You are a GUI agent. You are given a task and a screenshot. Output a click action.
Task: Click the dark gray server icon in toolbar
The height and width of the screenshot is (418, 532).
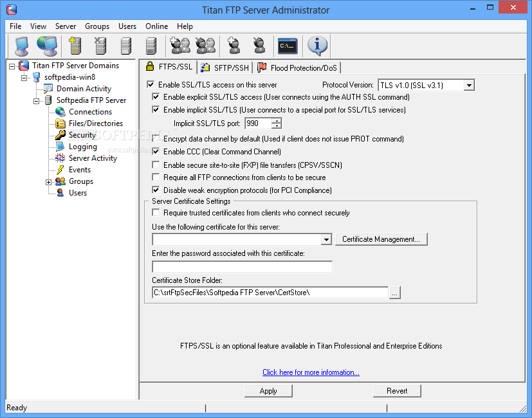pyautogui.click(x=151, y=46)
